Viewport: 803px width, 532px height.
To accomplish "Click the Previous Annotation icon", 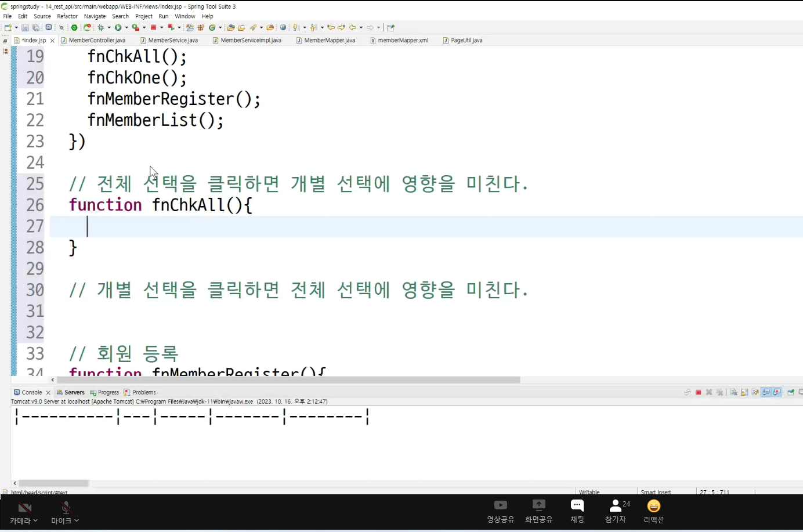I will pos(313,27).
